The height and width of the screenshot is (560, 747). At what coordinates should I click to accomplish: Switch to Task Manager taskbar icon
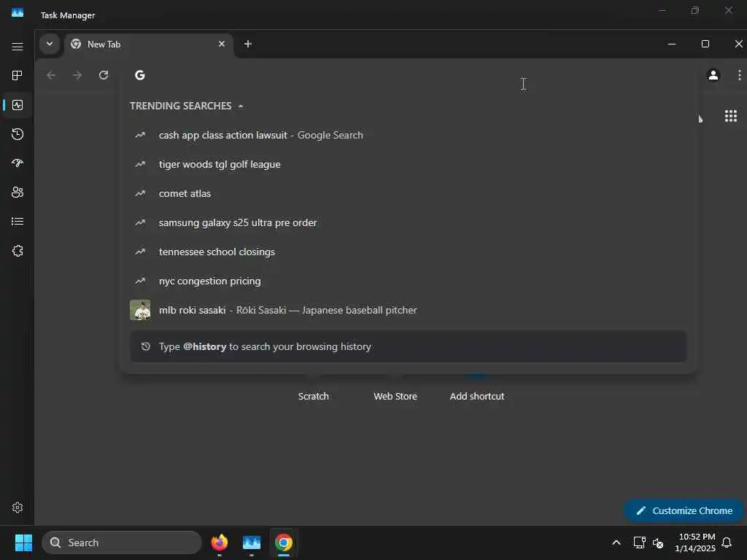252,542
